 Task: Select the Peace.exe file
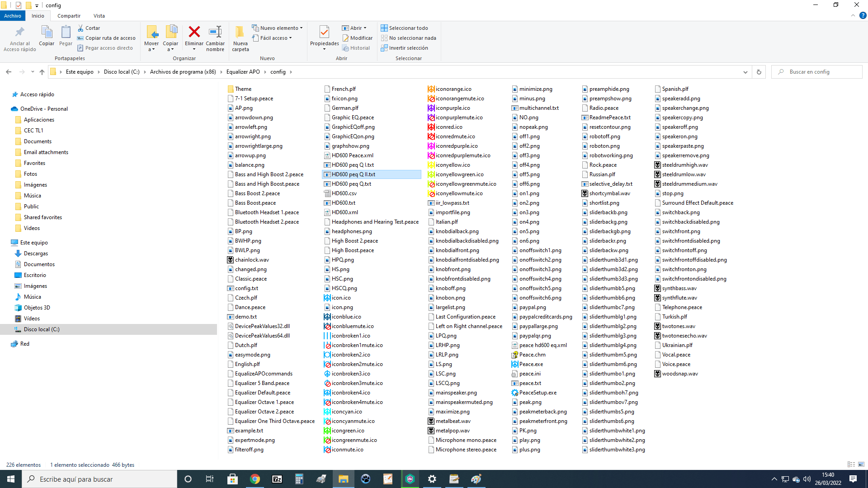(x=527, y=364)
